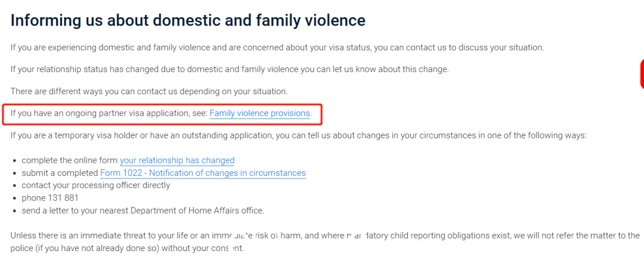Screen dimensions: 644x266
Task: Click 'If you have an ongoing partner visa application' text
Action: (x=109, y=113)
